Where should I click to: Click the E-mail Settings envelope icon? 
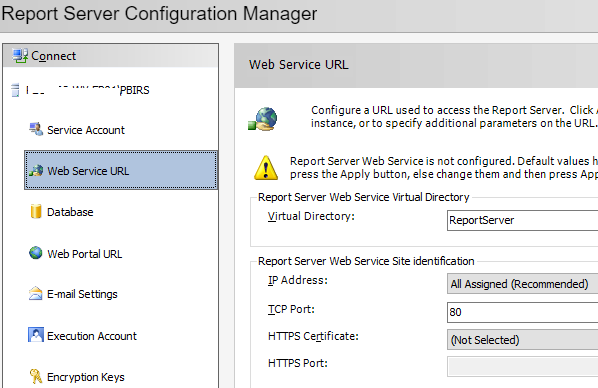(35, 293)
